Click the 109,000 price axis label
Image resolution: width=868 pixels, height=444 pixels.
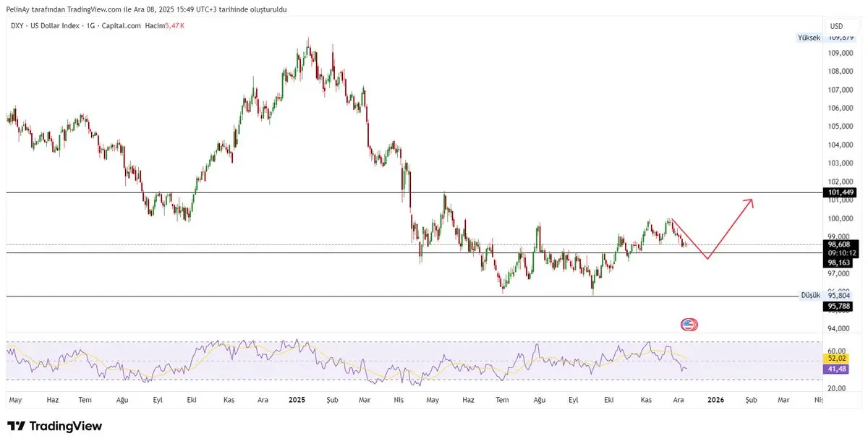[x=841, y=54]
